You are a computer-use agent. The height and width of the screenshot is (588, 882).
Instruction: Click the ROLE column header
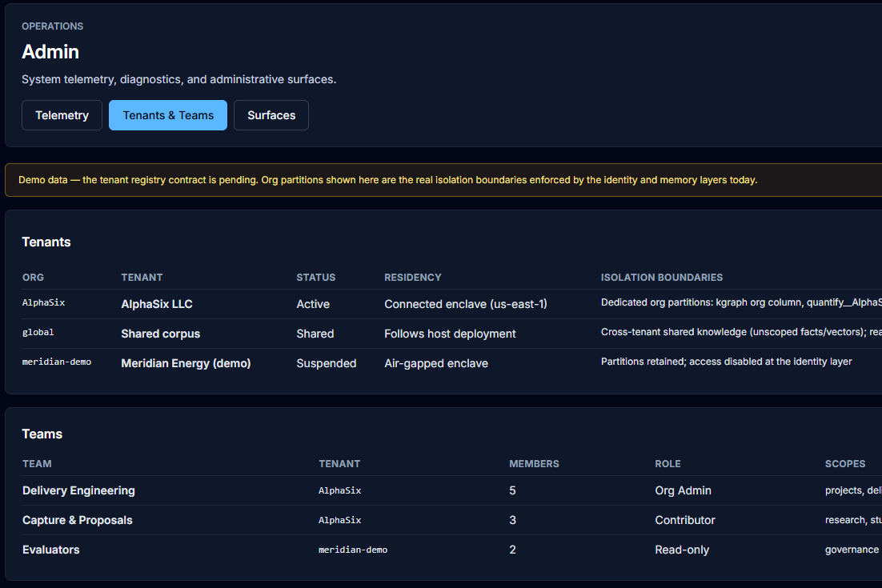[668, 464]
